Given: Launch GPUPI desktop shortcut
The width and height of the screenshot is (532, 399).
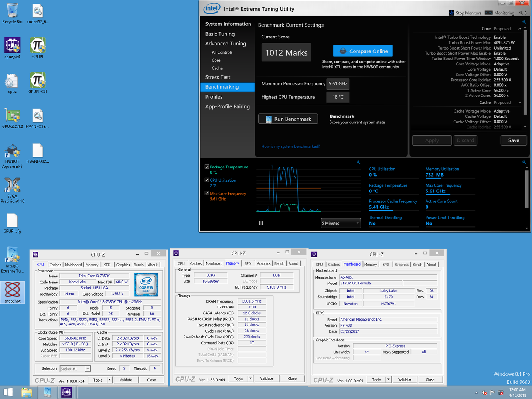Looking at the screenshot, I should point(37,48).
